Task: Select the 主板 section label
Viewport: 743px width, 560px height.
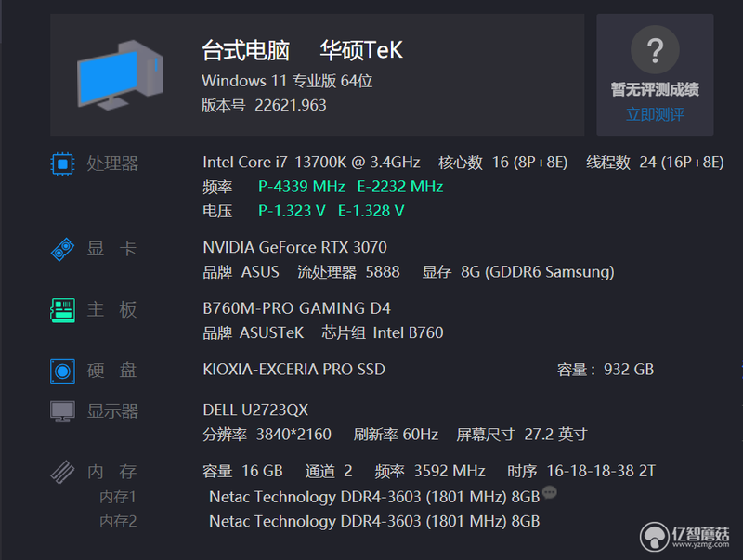Action: tap(111, 310)
